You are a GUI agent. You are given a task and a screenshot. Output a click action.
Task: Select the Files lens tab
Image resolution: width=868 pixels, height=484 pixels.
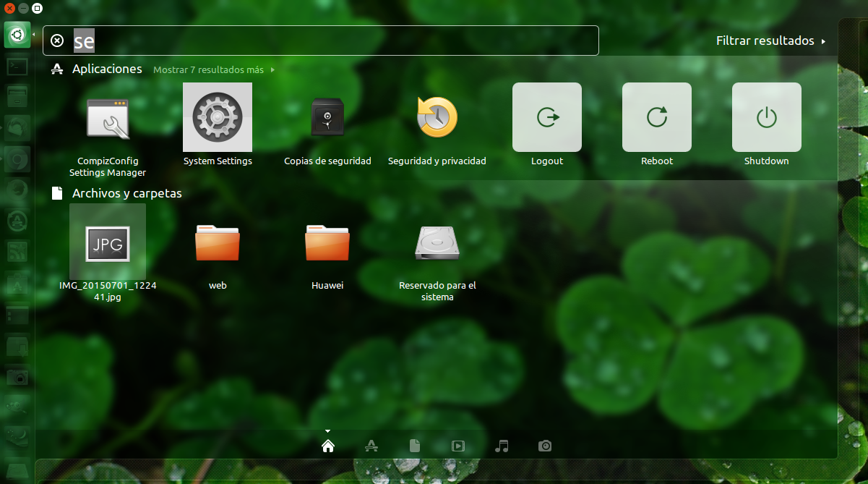tap(415, 446)
